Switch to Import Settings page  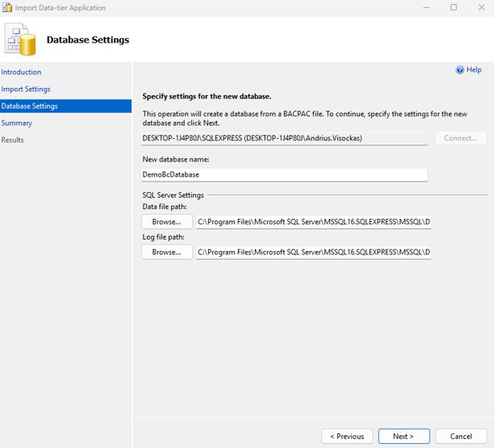click(x=26, y=89)
